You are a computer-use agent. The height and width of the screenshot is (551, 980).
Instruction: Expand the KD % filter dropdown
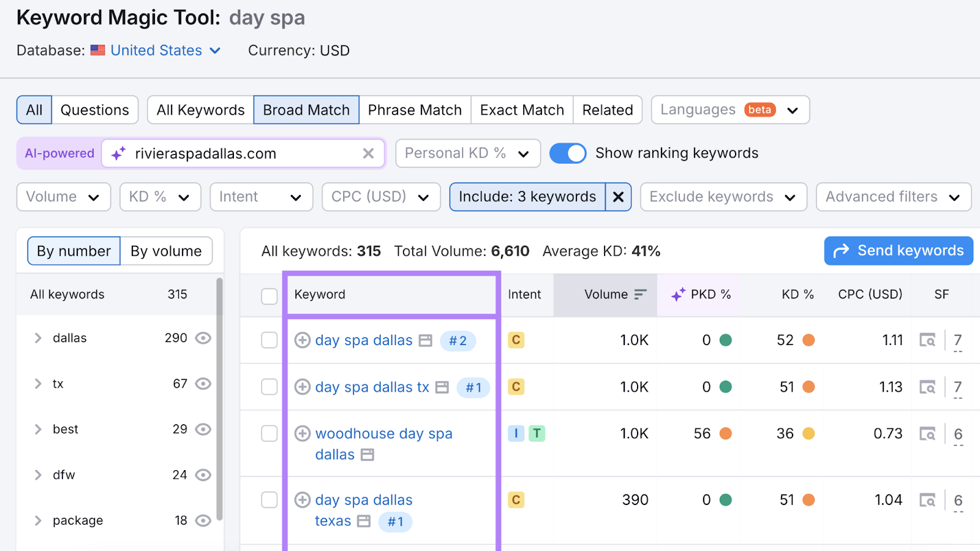click(160, 197)
